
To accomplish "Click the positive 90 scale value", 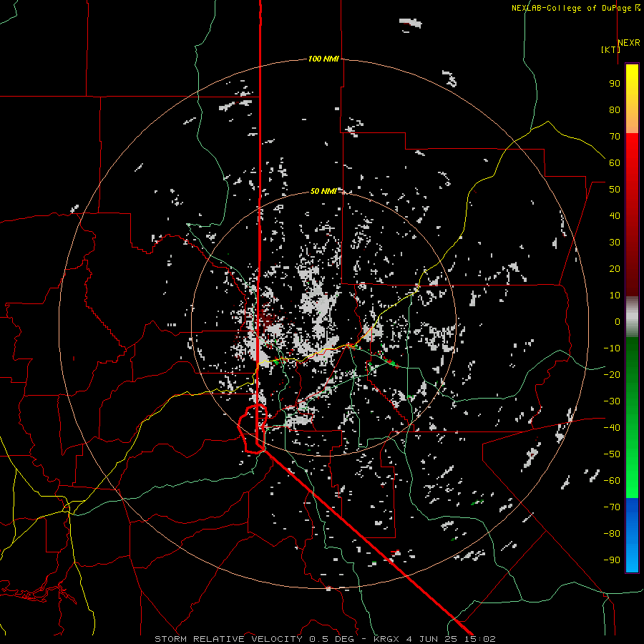I will [x=615, y=84].
